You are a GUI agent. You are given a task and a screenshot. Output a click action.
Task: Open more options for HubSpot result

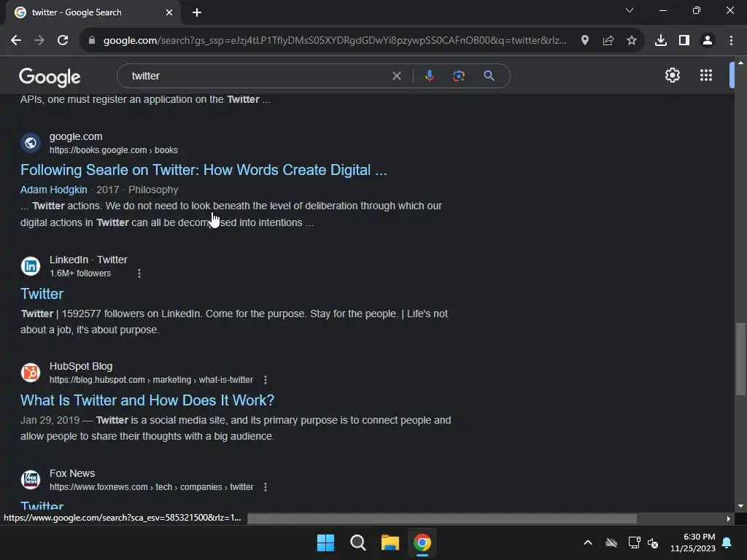pyautogui.click(x=266, y=380)
